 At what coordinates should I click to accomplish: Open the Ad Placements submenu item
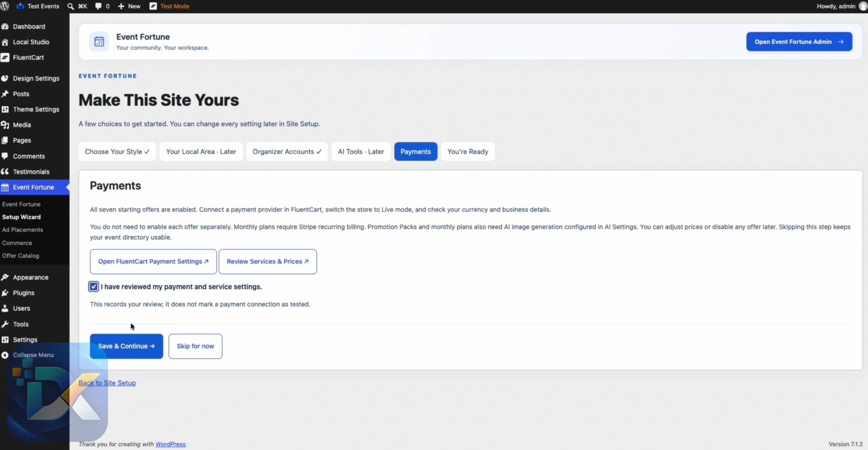pyautogui.click(x=23, y=230)
